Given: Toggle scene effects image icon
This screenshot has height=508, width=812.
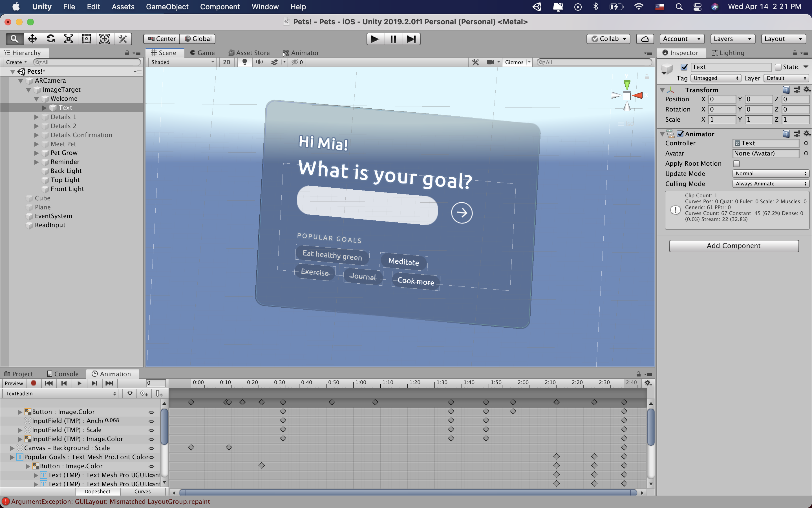Looking at the screenshot, I should pyautogui.click(x=274, y=62).
